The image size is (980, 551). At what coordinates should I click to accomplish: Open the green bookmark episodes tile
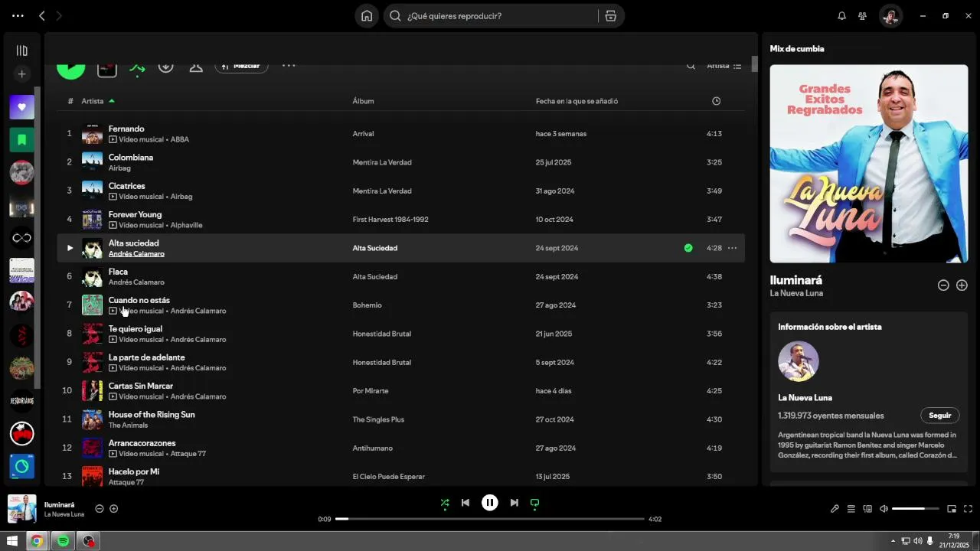click(x=21, y=140)
